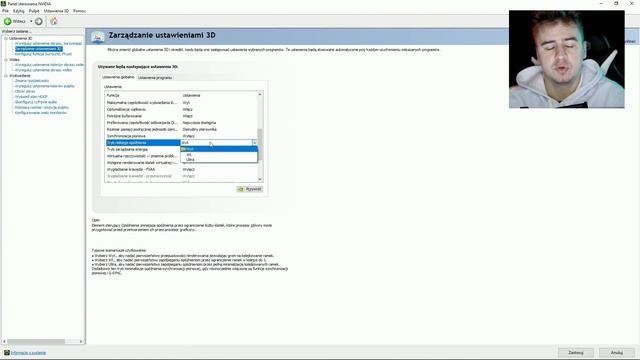Click the task pane horizontal scrollbar thumb

pos(36,341)
